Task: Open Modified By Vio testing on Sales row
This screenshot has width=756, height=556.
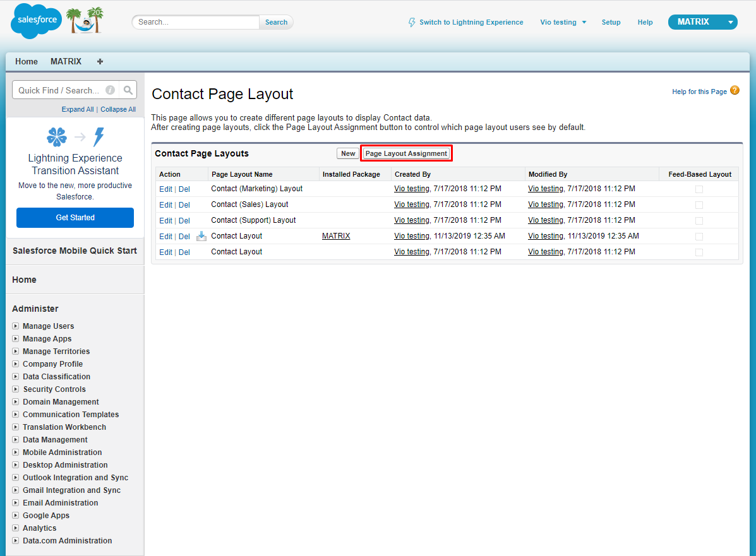Action: pos(545,204)
